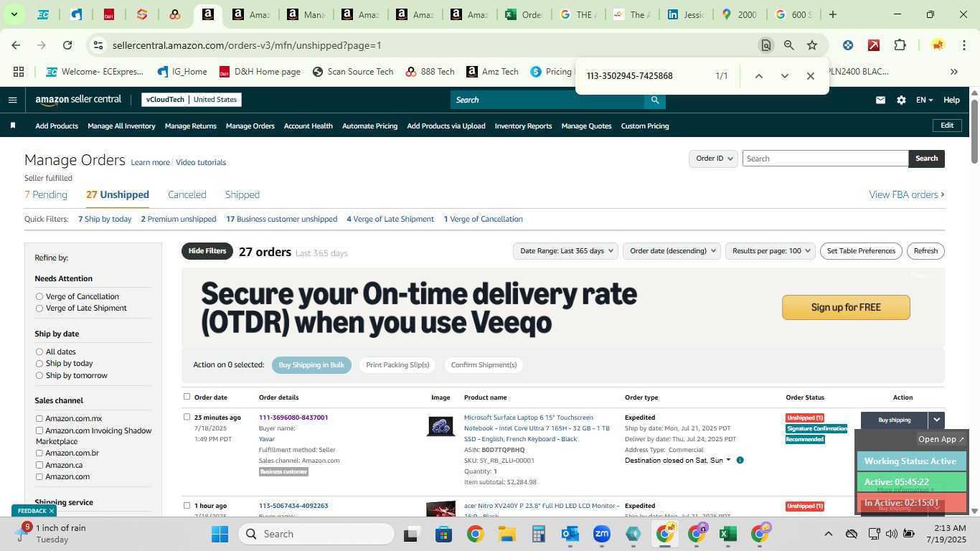Tick checkbox for order 111-3696080-8437001
Image resolution: width=980 pixels, height=551 pixels.
pos(187,417)
